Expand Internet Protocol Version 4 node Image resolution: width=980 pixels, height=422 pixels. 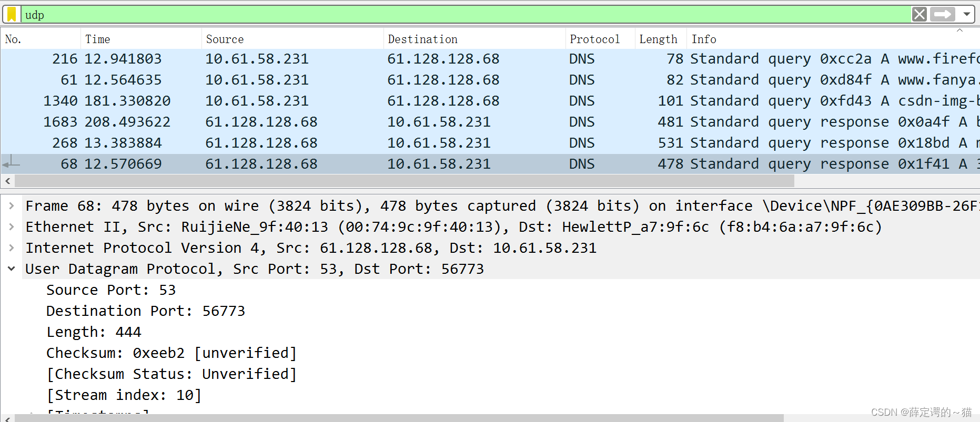coord(11,248)
